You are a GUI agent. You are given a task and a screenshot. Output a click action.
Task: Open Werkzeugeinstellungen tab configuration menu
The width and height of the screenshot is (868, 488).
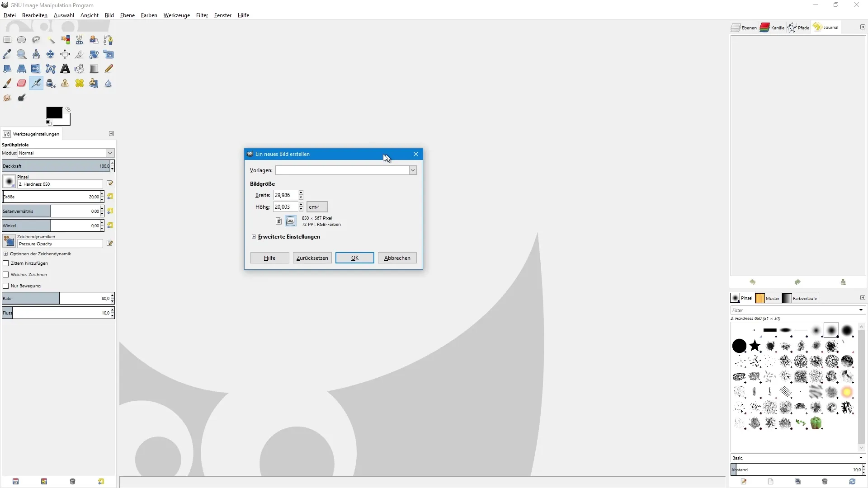pyautogui.click(x=112, y=134)
